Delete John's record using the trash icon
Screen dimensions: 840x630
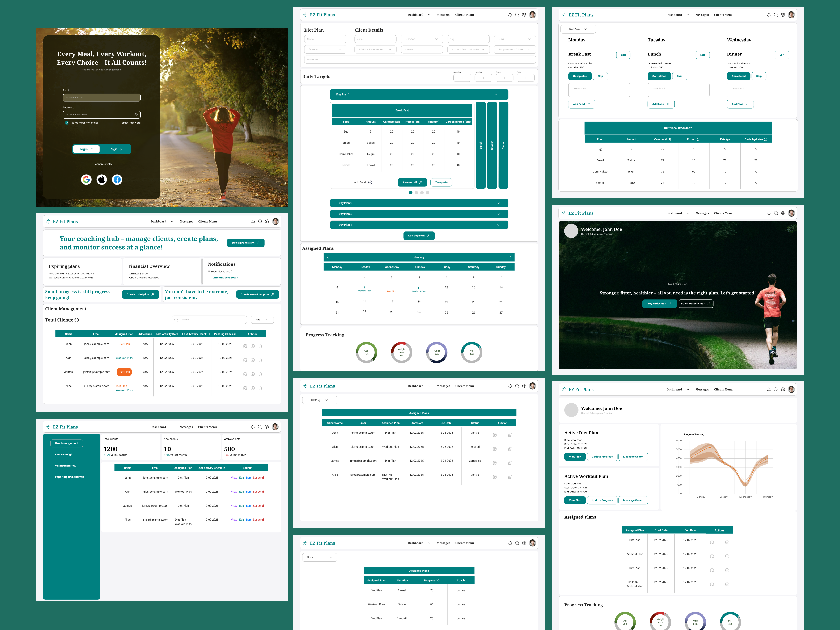pyautogui.click(x=261, y=346)
